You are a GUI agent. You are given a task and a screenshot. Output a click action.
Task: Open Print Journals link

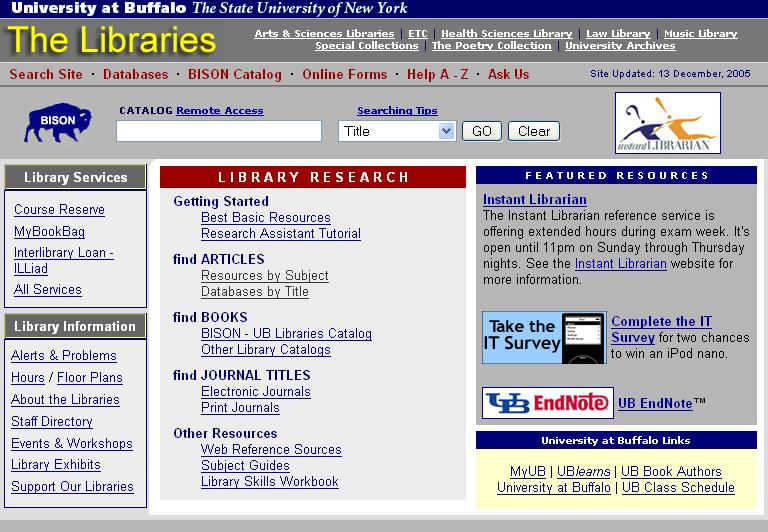[x=240, y=408]
